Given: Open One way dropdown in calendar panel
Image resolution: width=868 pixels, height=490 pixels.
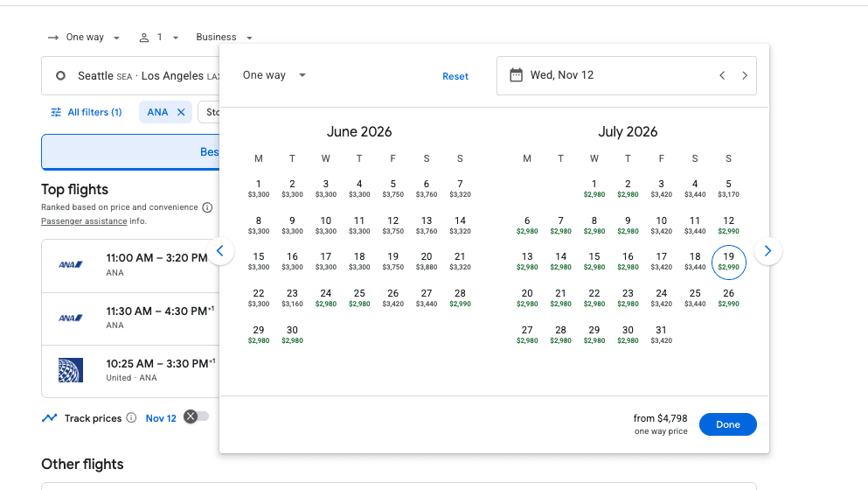Looking at the screenshot, I should 274,75.
